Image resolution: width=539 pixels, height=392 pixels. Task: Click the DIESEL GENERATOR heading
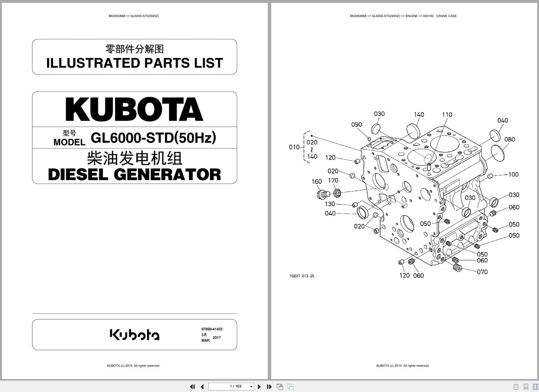pyautogui.click(x=135, y=174)
